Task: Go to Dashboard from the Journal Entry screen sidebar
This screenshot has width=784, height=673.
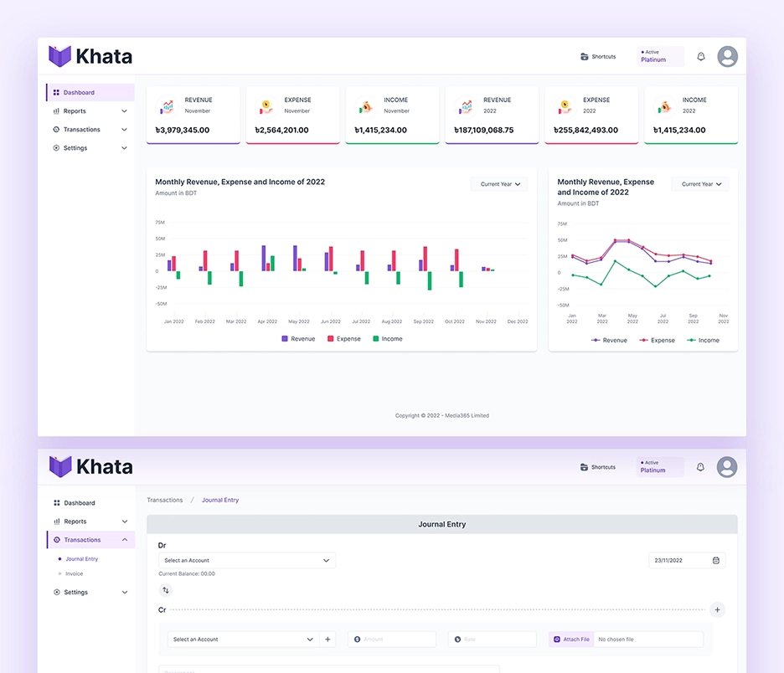Action: click(x=75, y=502)
